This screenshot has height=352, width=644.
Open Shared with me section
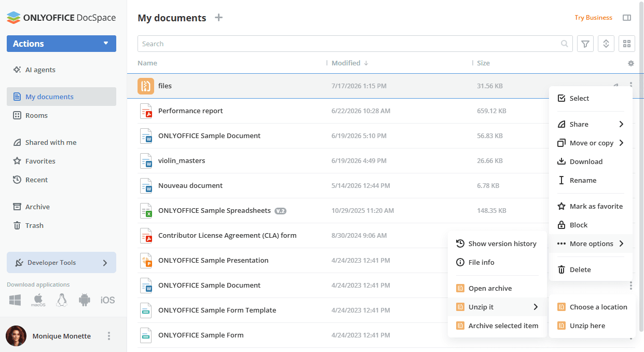point(61,142)
